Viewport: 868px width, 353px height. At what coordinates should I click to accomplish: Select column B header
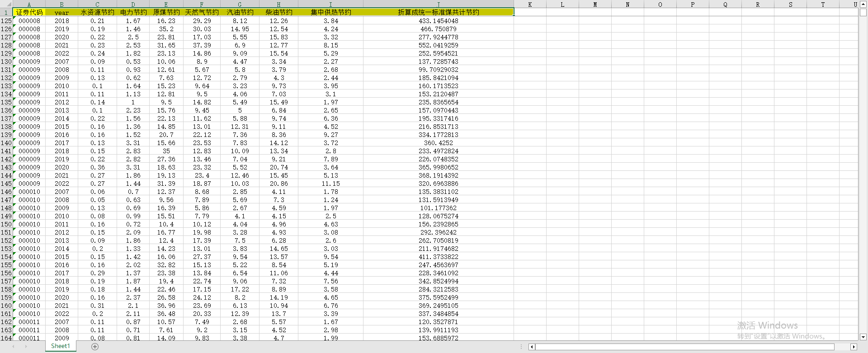point(62,4)
